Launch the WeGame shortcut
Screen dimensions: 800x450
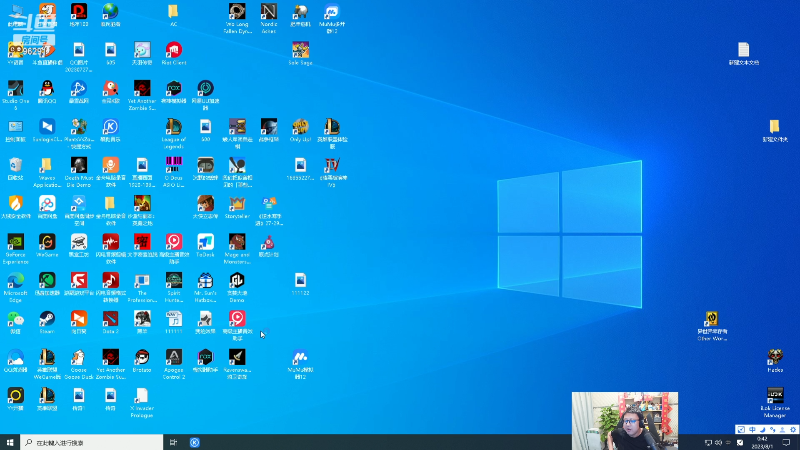tap(47, 245)
